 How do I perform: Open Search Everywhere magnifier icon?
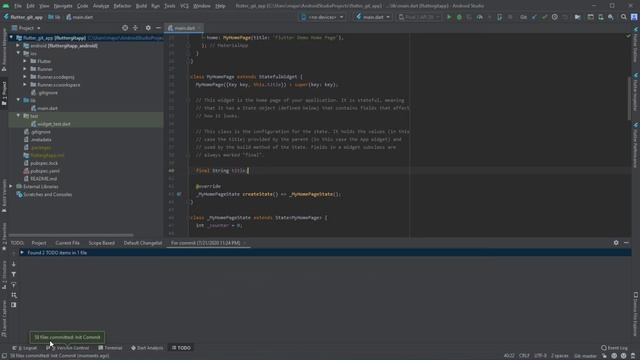(x=624, y=17)
